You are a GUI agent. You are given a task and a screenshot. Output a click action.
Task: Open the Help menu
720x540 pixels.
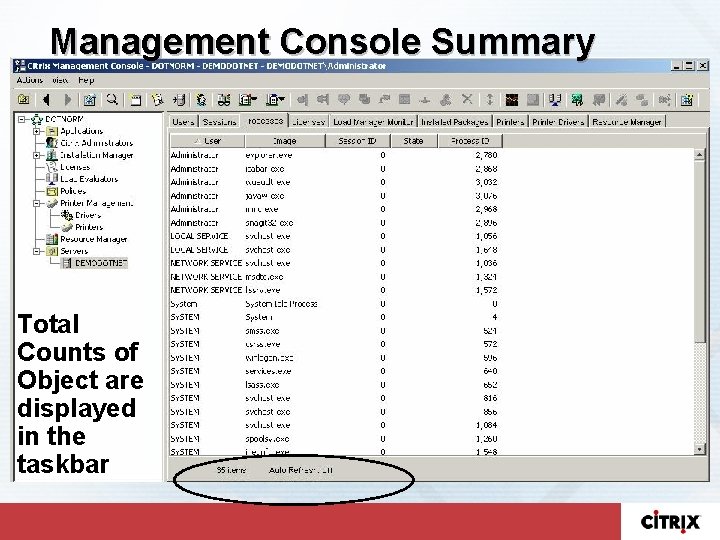click(x=86, y=80)
